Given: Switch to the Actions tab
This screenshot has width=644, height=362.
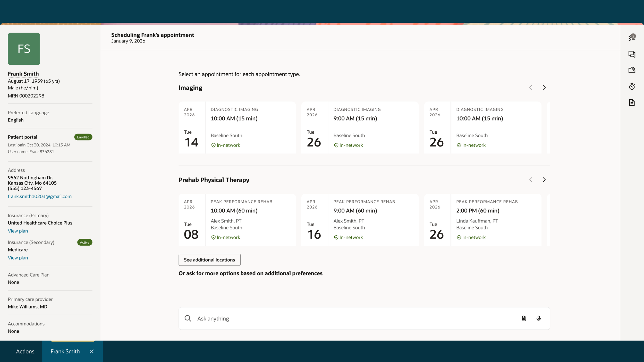Looking at the screenshot, I should tap(25, 351).
